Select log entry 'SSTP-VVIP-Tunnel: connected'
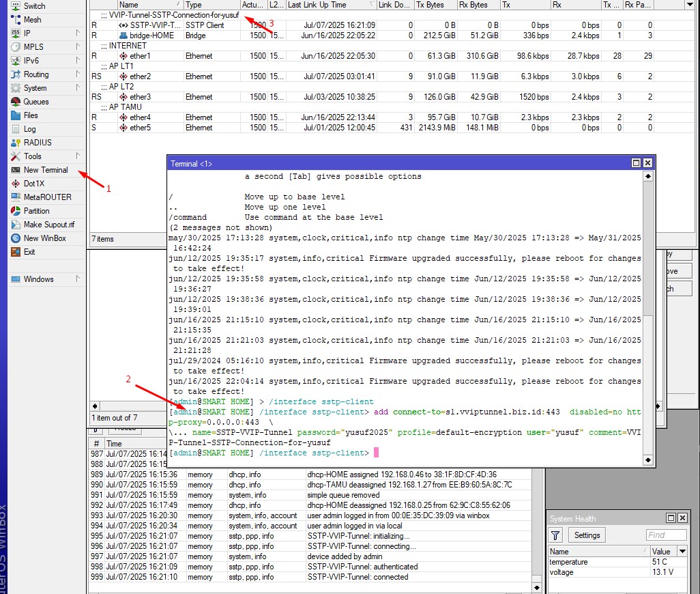 [x=310, y=577]
